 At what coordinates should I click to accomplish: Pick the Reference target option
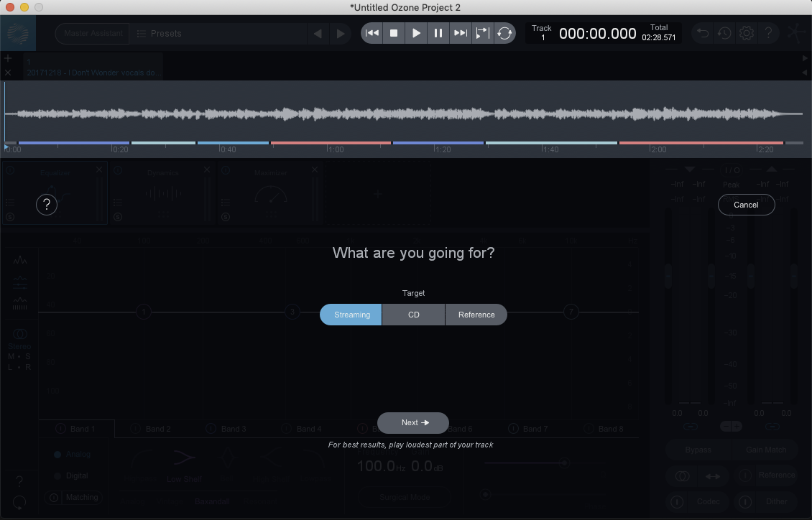[476, 315]
